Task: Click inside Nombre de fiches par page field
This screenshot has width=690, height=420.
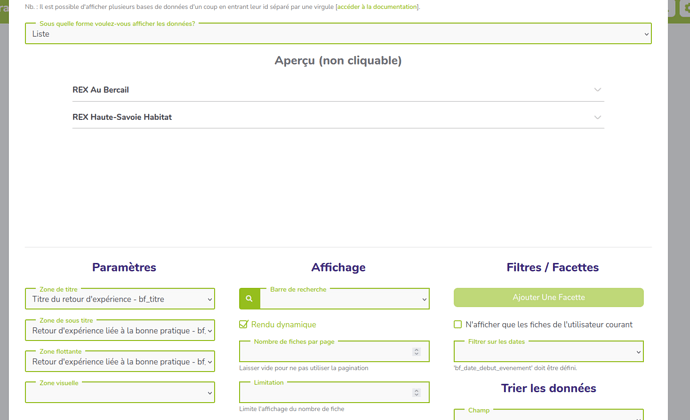Action: pos(325,352)
